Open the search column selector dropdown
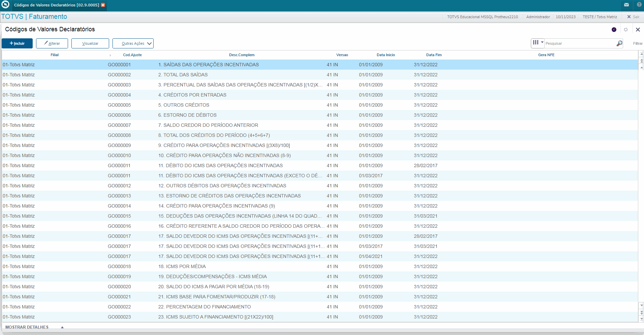This screenshot has width=644, height=335. [x=538, y=43]
